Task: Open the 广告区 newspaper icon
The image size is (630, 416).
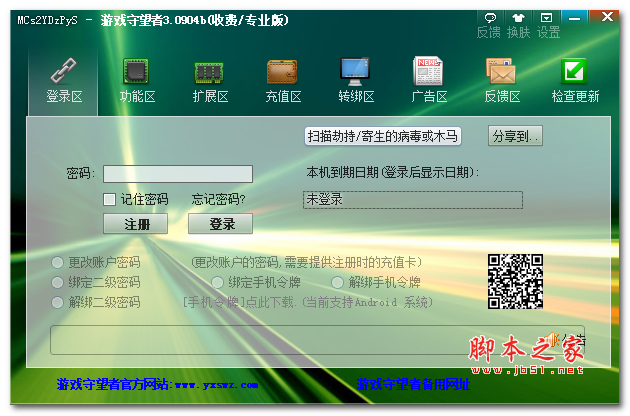Action: (x=428, y=71)
